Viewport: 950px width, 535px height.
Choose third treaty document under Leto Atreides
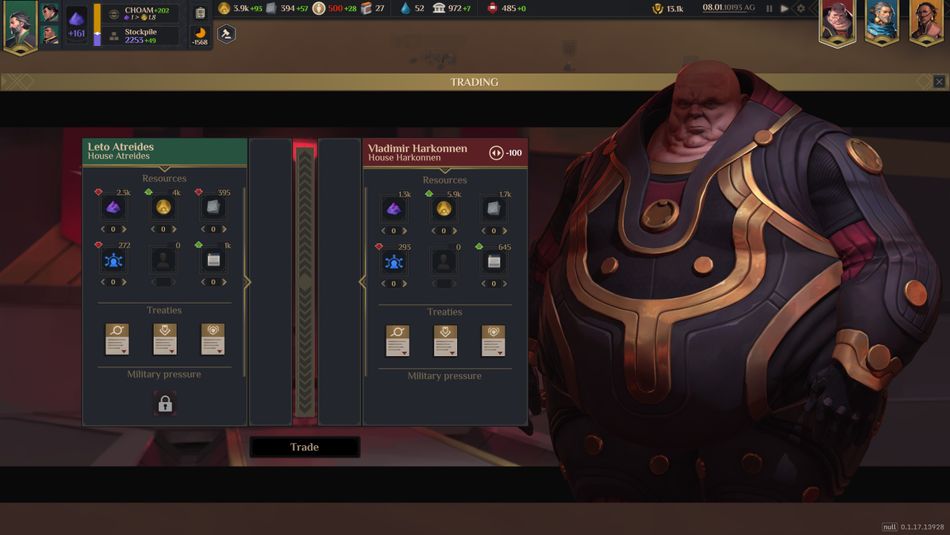pyautogui.click(x=213, y=339)
